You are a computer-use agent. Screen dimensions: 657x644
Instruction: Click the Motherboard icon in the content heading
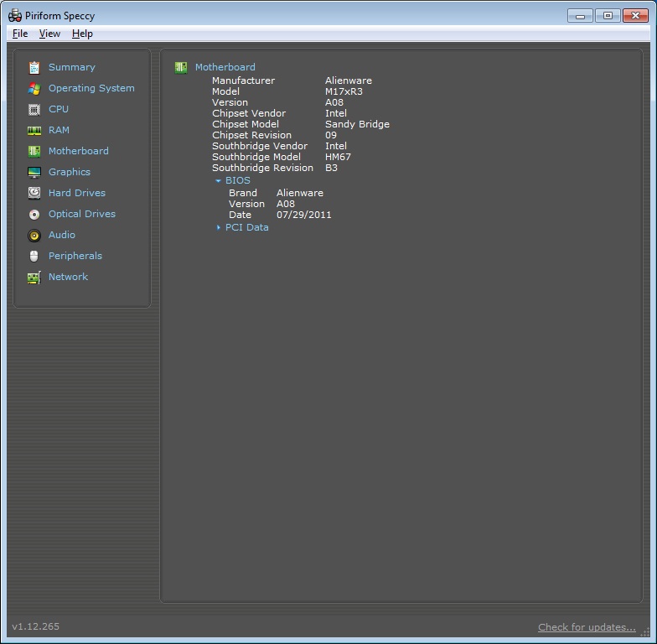click(181, 67)
